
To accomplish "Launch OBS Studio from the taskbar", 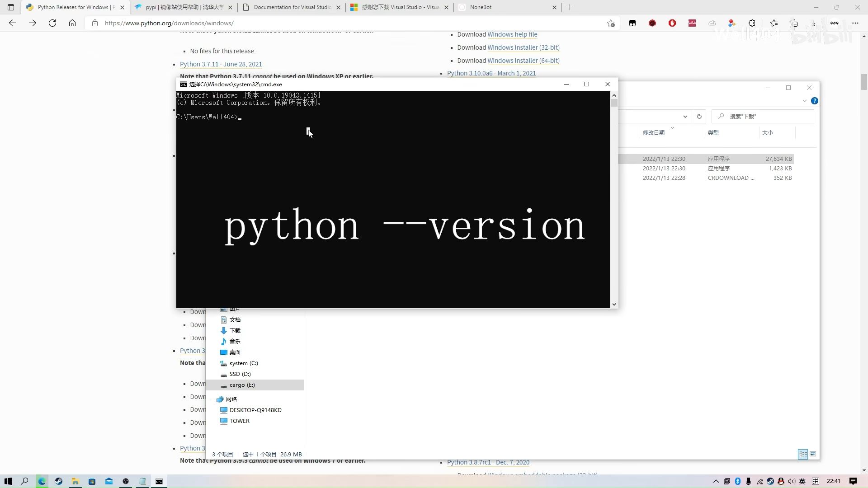I will 126,481.
